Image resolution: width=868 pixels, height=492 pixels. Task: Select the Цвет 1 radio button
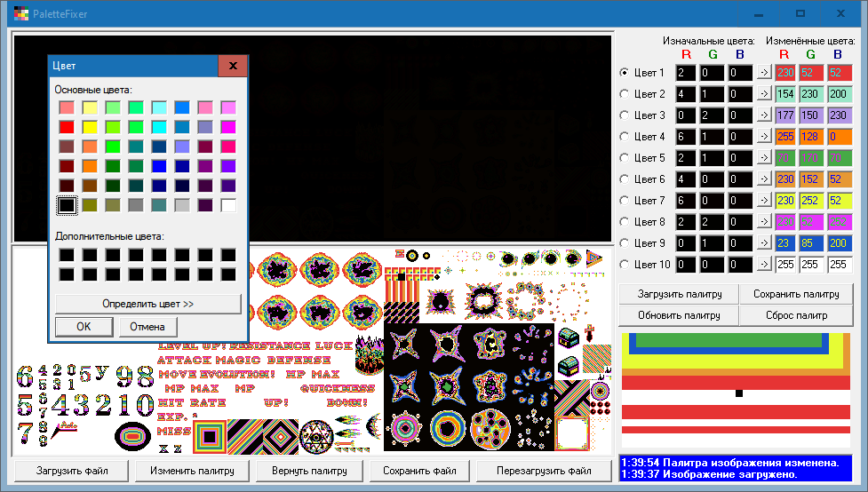(x=625, y=73)
